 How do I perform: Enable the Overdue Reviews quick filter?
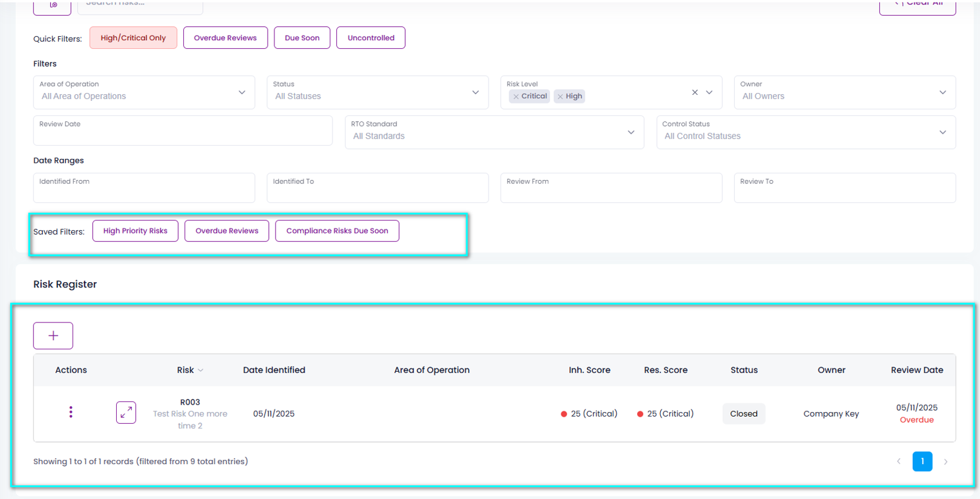pos(225,38)
